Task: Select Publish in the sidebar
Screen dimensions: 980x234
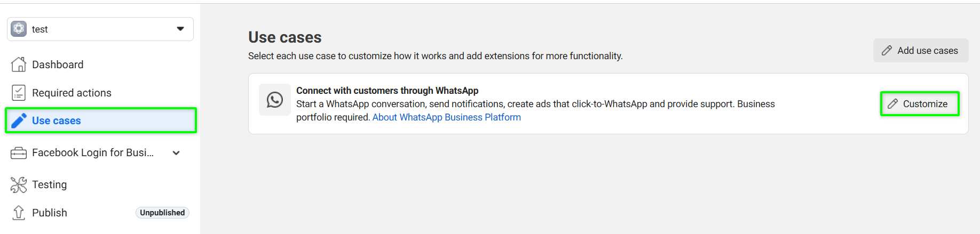Action: point(50,213)
